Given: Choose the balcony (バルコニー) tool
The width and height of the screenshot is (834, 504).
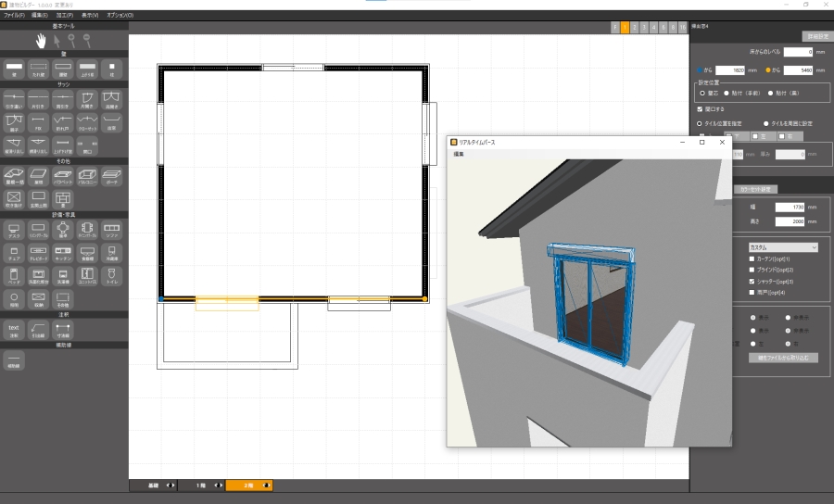Looking at the screenshot, I should tap(87, 174).
